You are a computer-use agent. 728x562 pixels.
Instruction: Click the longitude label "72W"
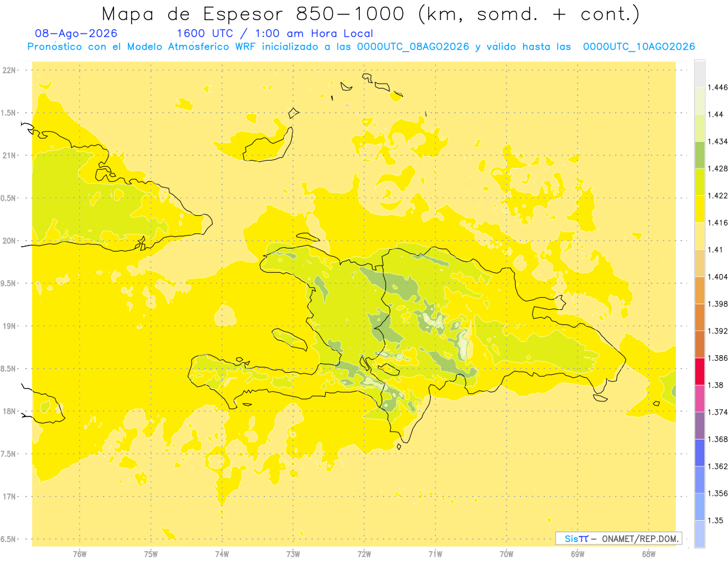click(x=364, y=554)
